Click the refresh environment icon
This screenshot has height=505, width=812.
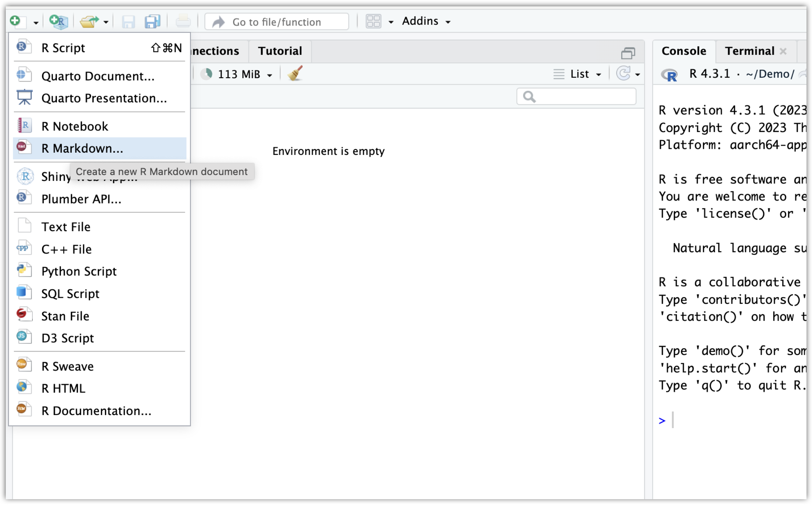[623, 74]
